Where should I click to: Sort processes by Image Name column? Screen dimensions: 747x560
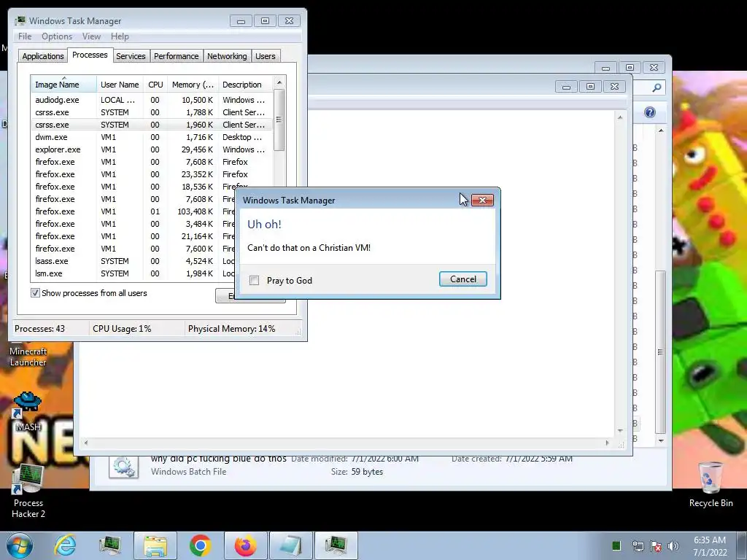63,85
